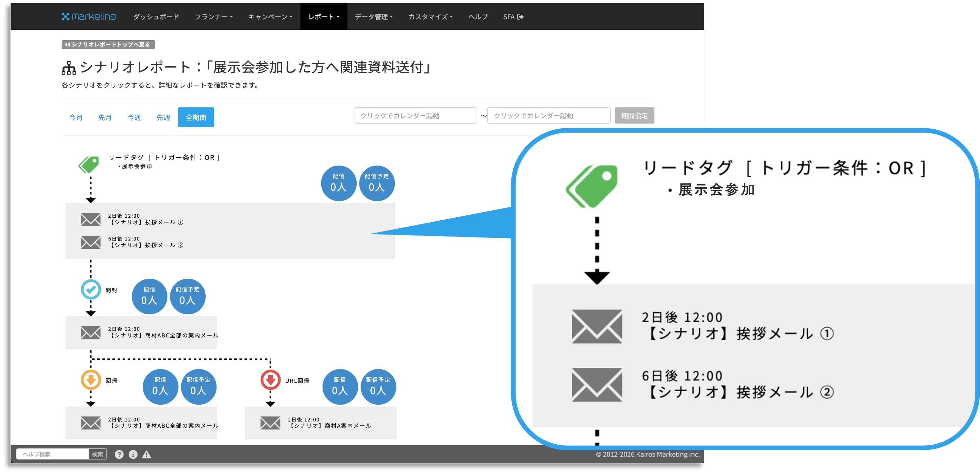This screenshot has width=980, height=473.
Task: Click the URL回帰 condition label
Action: 297,381
